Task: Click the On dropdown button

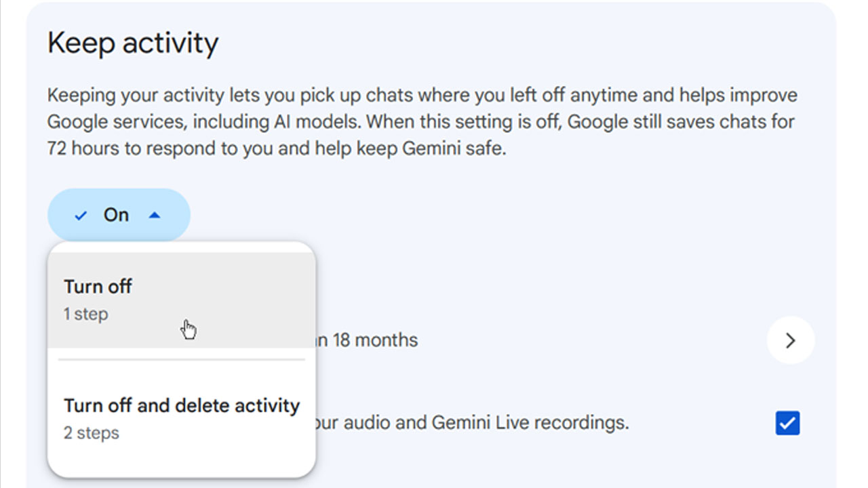Action: [x=119, y=215]
